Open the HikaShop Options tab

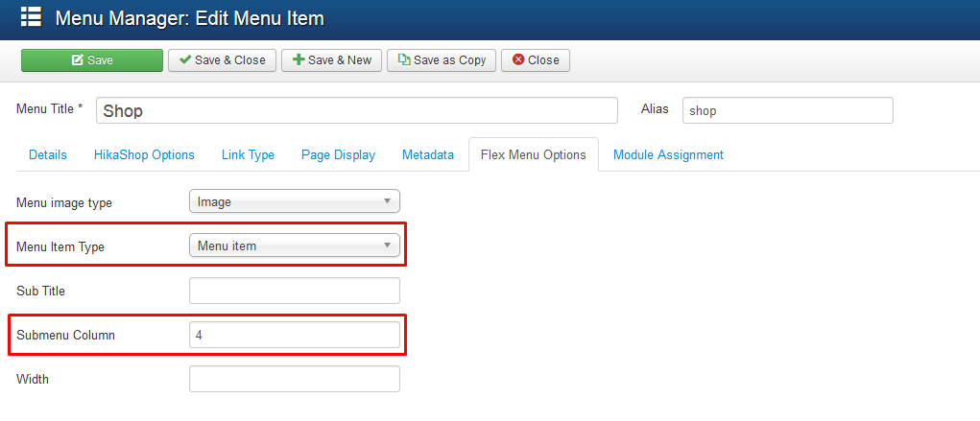[x=144, y=155]
